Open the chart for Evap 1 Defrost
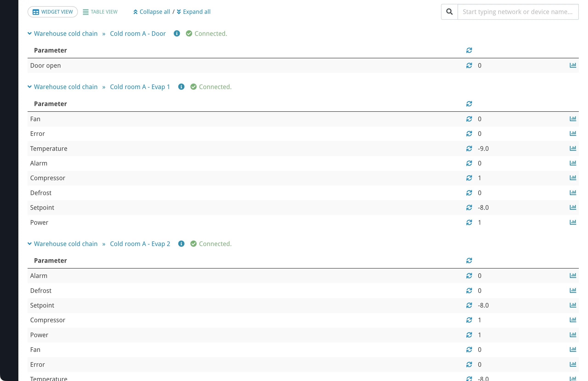The width and height of the screenshot is (588, 381). point(573,192)
